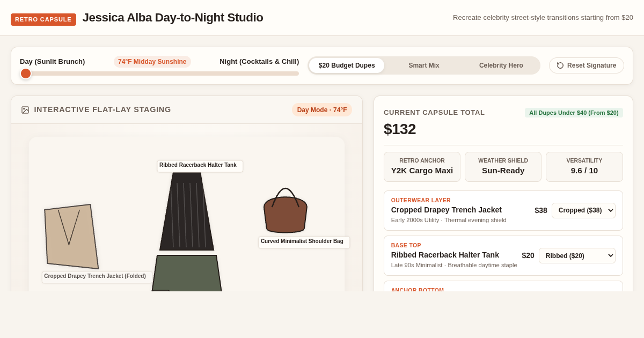Screen dimensions: 644x338
Task: Click the image icon beside Interactive Flat-Lay Staging
Action: 25,110
